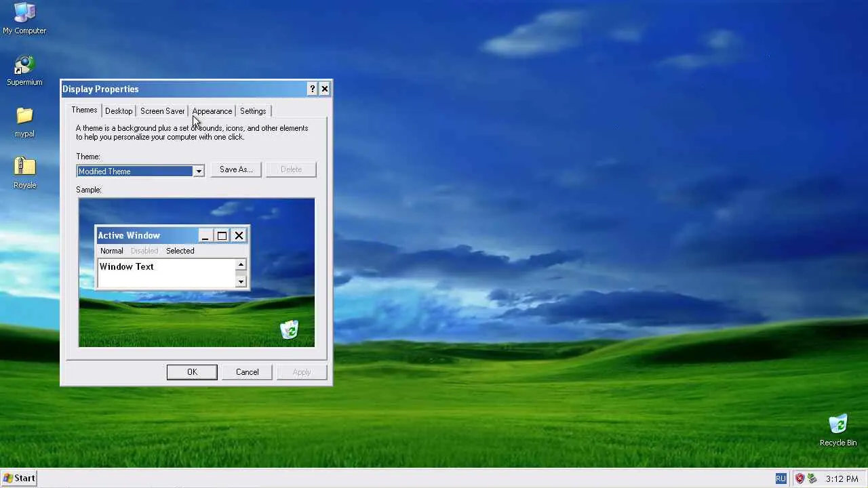The image size is (868, 488).
Task: Open the Start menu
Action: (x=19, y=478)
